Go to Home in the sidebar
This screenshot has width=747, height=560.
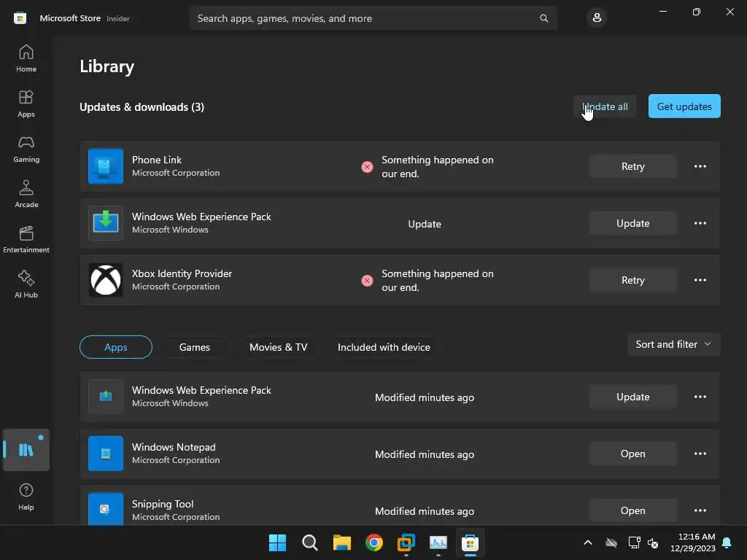(26, 58)
